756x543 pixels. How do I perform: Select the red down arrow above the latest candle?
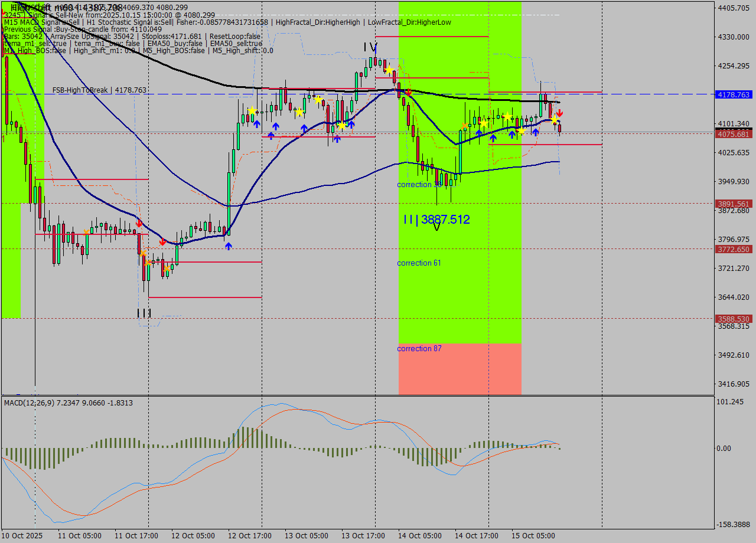pos(559,113)
